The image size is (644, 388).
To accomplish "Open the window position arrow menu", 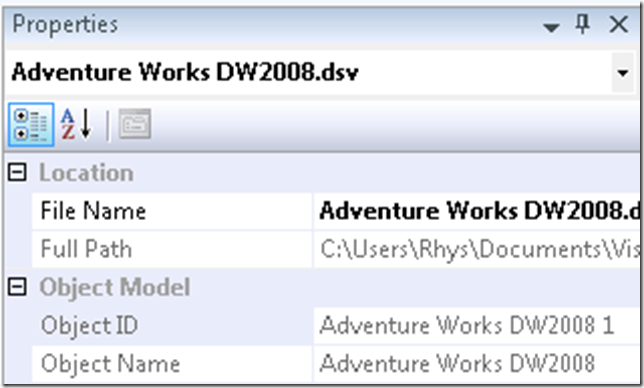I will tap(551, 27).
